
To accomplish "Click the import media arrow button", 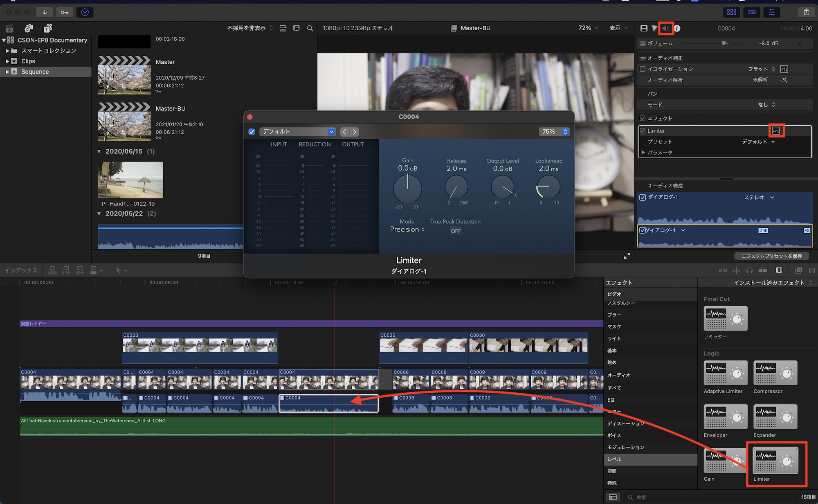I will 45,12.
